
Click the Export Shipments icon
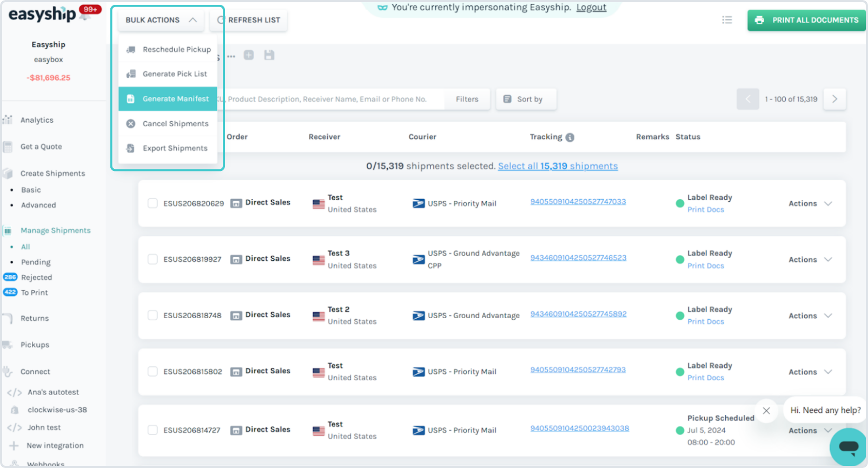[130, 148]
